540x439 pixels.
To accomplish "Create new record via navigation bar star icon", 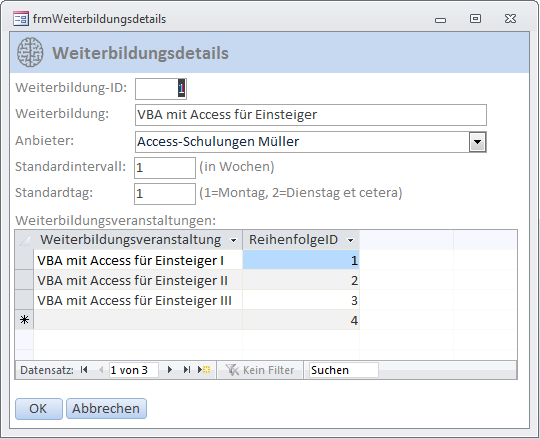I will (x=204, y=370).
